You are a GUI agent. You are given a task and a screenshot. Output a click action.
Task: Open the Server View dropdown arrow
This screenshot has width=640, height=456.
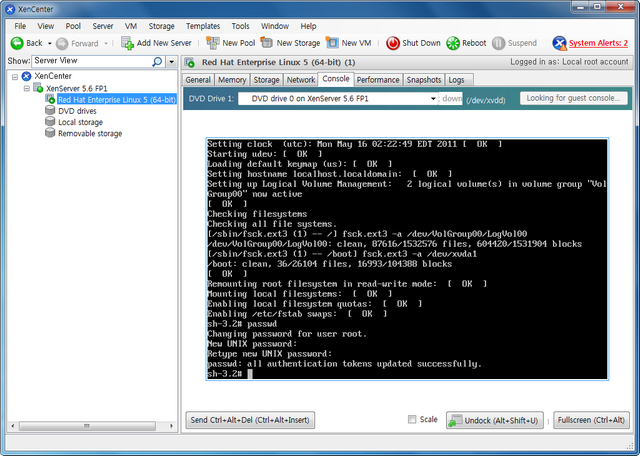pos(172,62)
